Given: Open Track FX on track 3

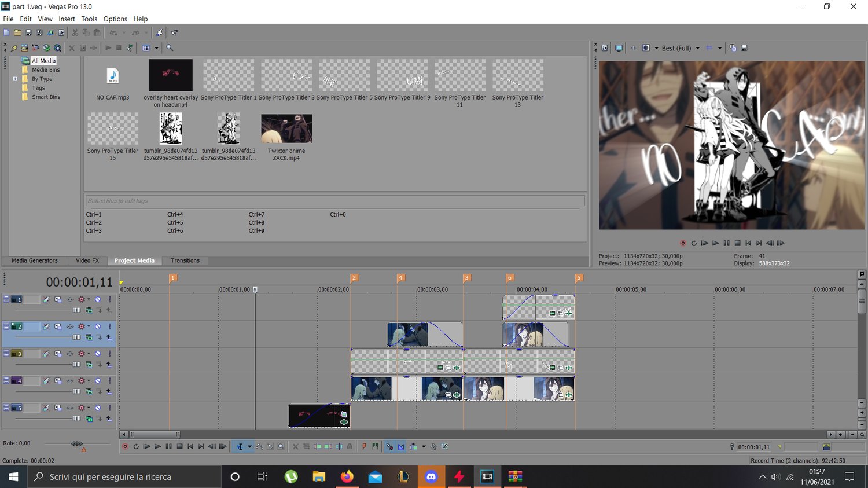Looking at the screenshot, I should click(x=70, y=354).
